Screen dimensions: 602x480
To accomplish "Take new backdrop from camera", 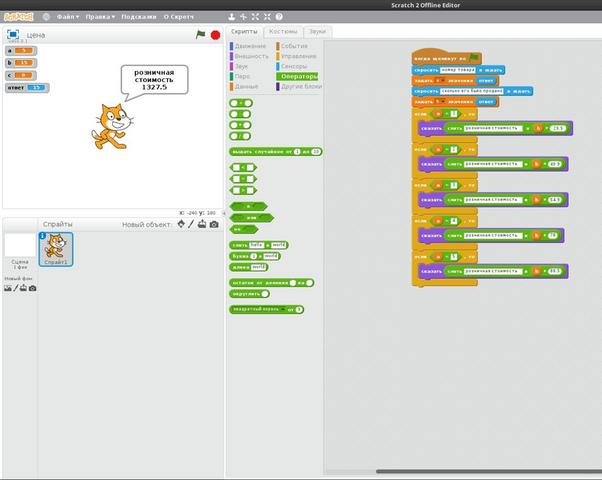I will (33, 288).
